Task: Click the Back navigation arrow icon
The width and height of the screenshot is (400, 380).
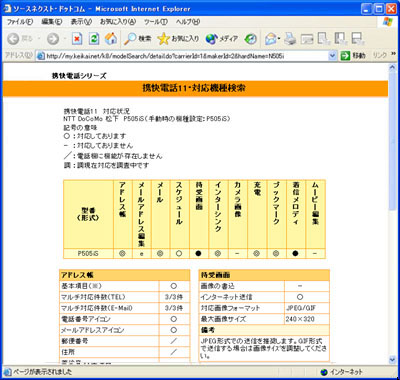Action: click(x=13, y=39)
